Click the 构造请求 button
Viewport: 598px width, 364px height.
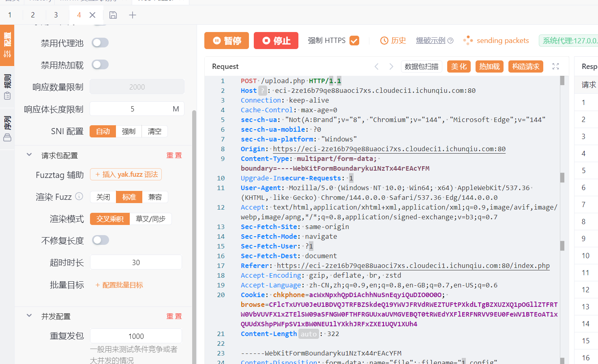[x=526, y=66]
